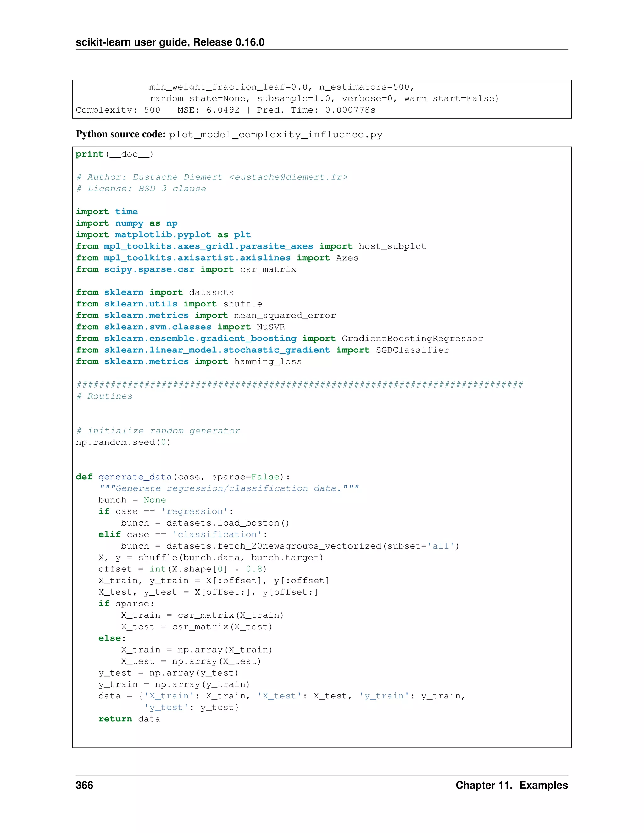Click the line importing mean_squared_error
Viewport: 644px width, 833px height.
pos(206,315)
